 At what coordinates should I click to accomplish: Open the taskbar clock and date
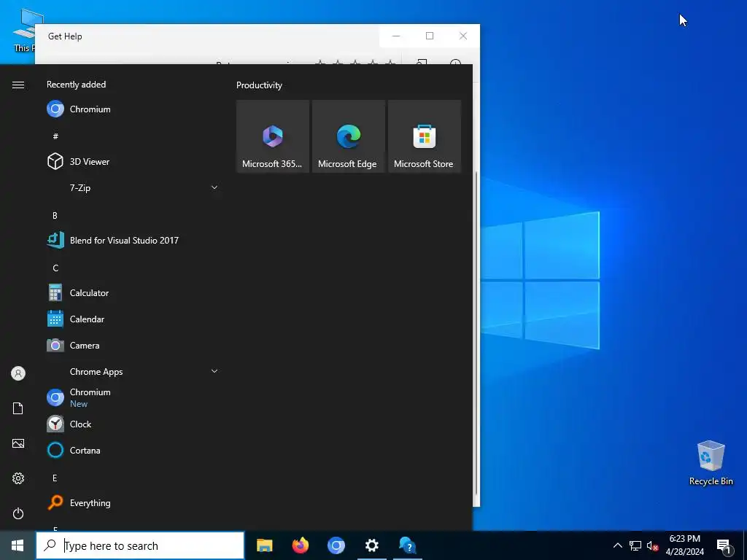pos(684,545)
